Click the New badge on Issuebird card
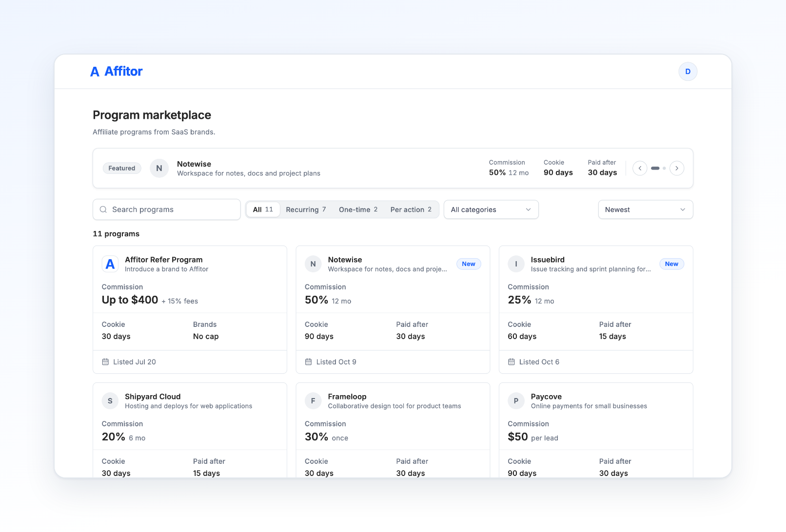This screenshot has width=786, height=532. 671,264
